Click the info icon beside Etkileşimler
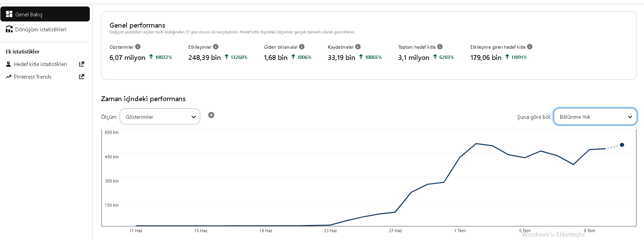The width and height of the screenshot is (644, 240). click(x=216, y=47)
